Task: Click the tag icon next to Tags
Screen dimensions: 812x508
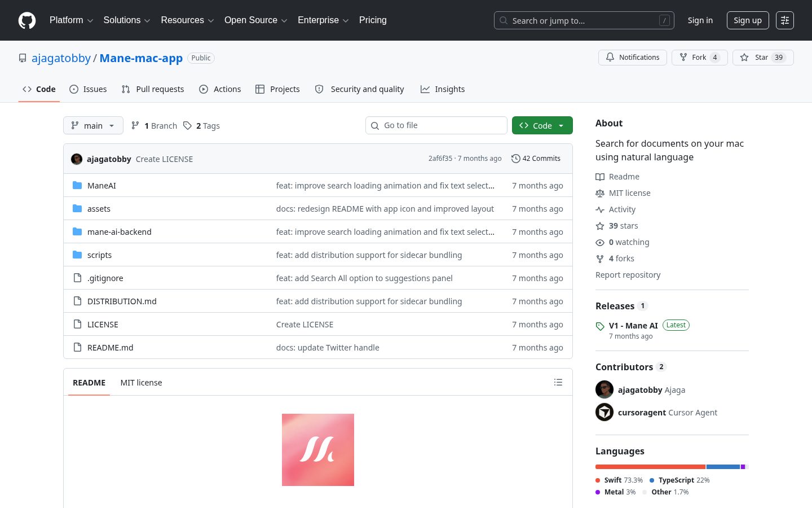Action: (x=188, y=125)
